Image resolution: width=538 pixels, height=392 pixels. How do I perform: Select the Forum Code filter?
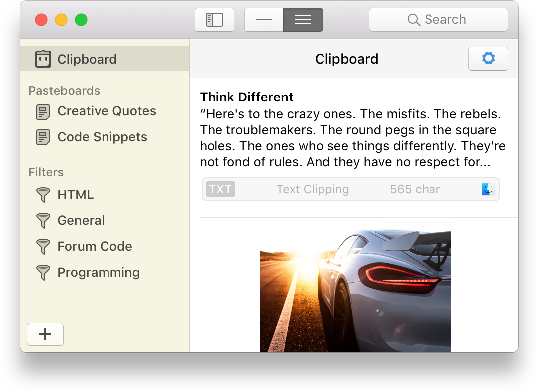click(x=95, y=246)
